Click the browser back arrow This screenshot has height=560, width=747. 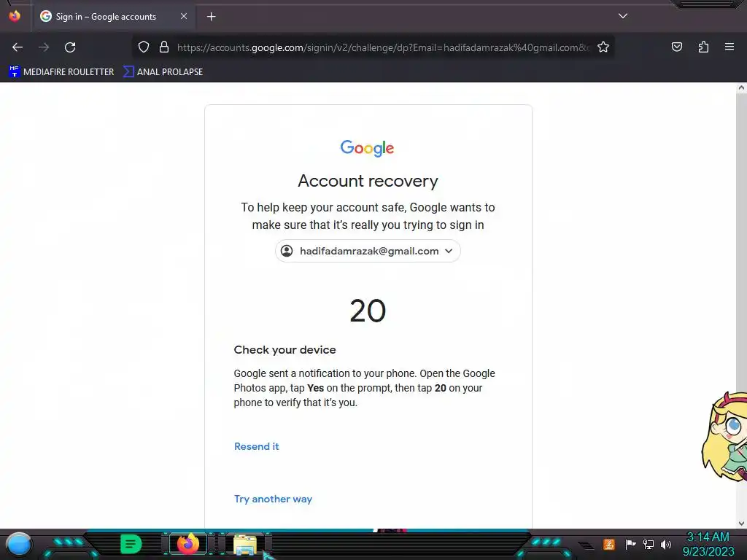[18, 47]
